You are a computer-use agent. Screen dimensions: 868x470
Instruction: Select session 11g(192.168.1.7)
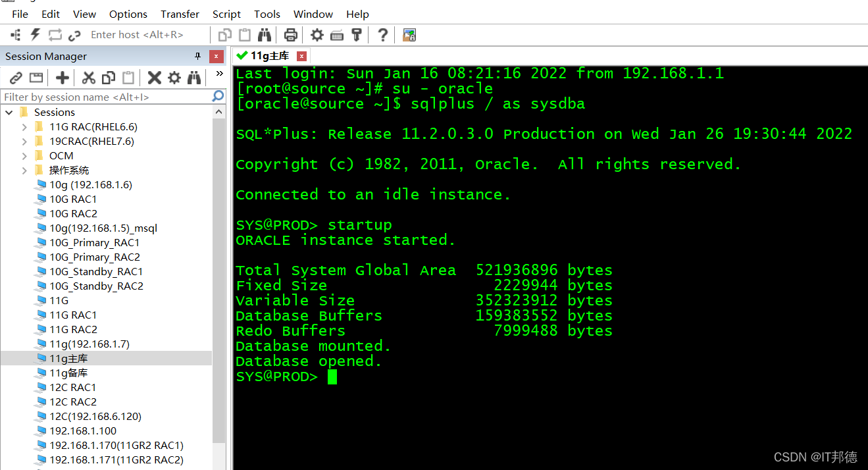pos(89,344)
